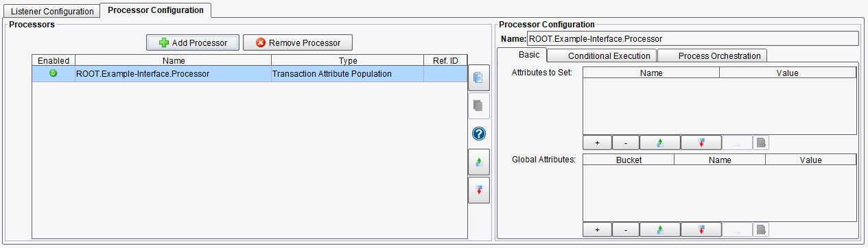Remove a global attribute
The width and height of the screenshot is (868, 248).
[x=625, y=230]
